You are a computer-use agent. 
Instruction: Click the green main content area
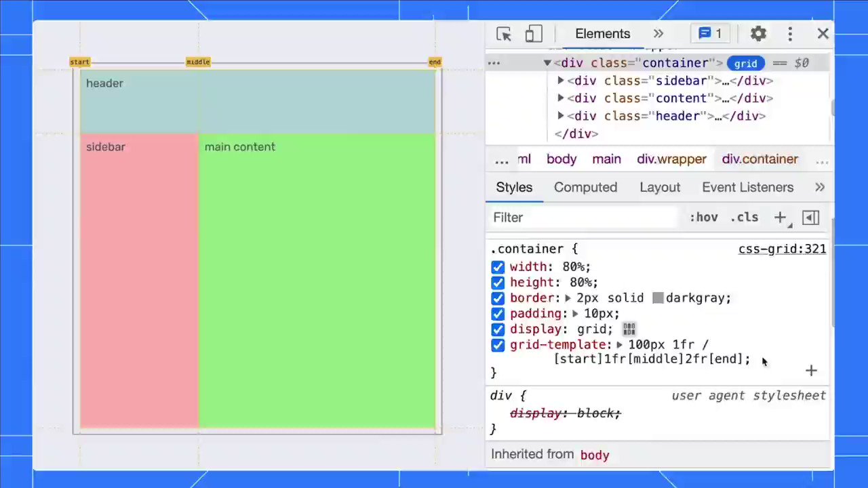(317, 281)
